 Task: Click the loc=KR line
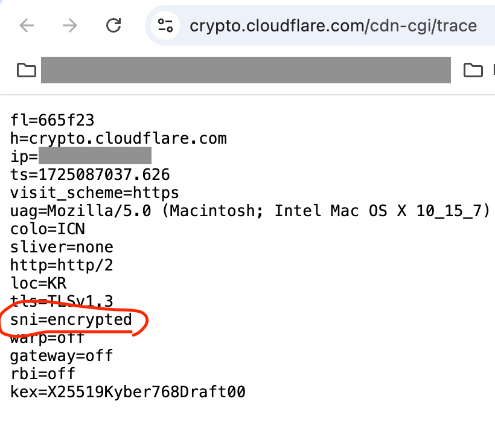[39, 284]
